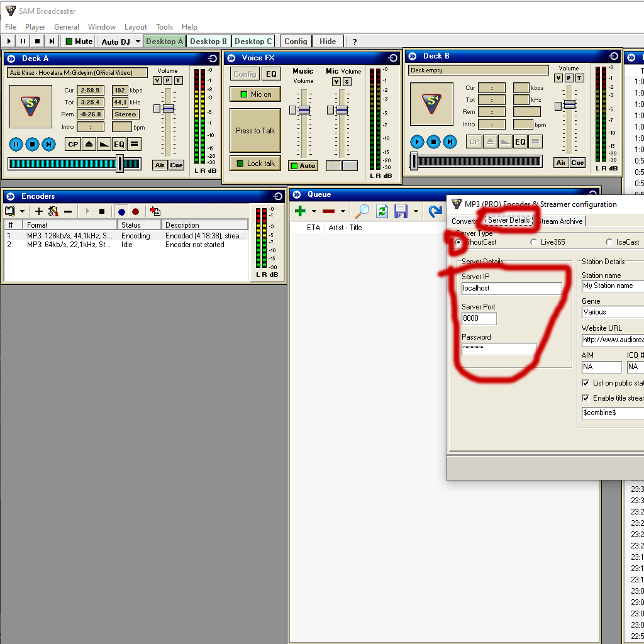Click the Press to Talk button
This screenshot has width=644, height=644.
coord(255,131)
